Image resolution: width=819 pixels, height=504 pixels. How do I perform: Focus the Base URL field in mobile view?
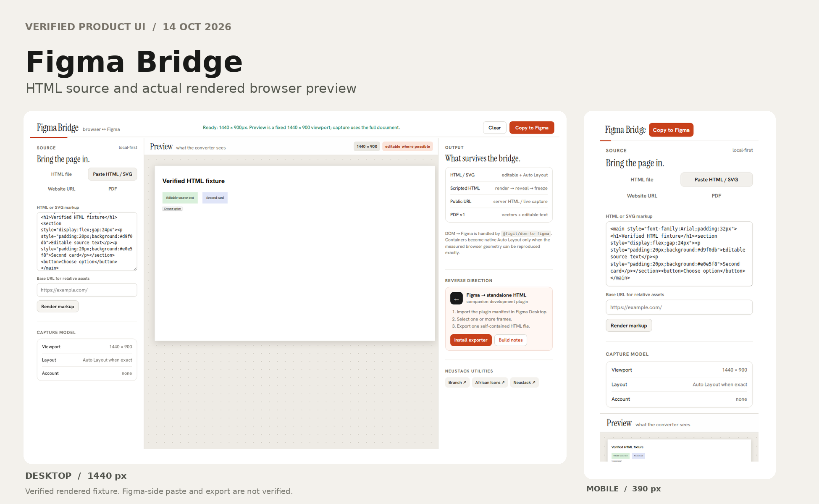tap(679, 307)
